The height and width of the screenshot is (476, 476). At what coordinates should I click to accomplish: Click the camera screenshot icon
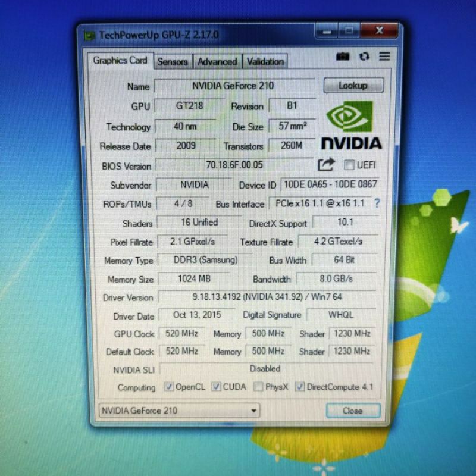coord(343,57)
